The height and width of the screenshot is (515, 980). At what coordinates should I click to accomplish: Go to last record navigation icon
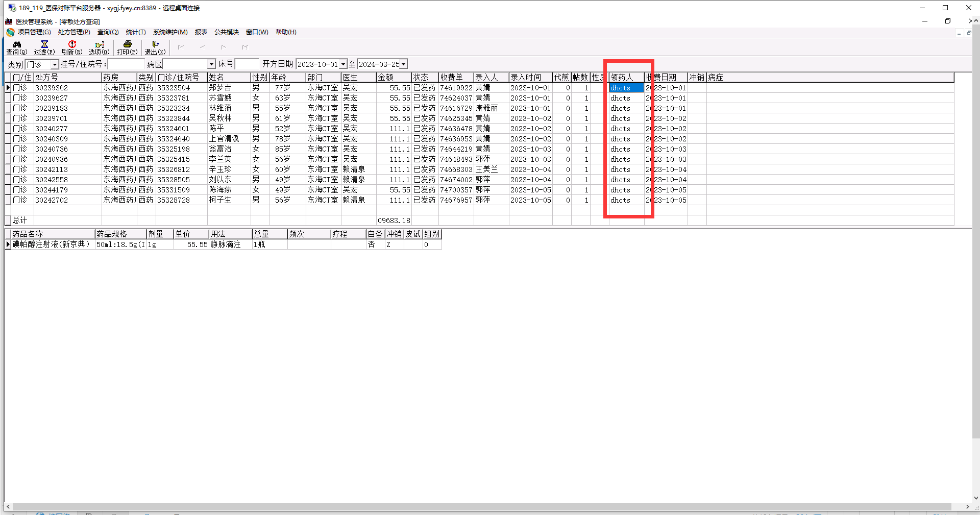click(x=245, y=47)
